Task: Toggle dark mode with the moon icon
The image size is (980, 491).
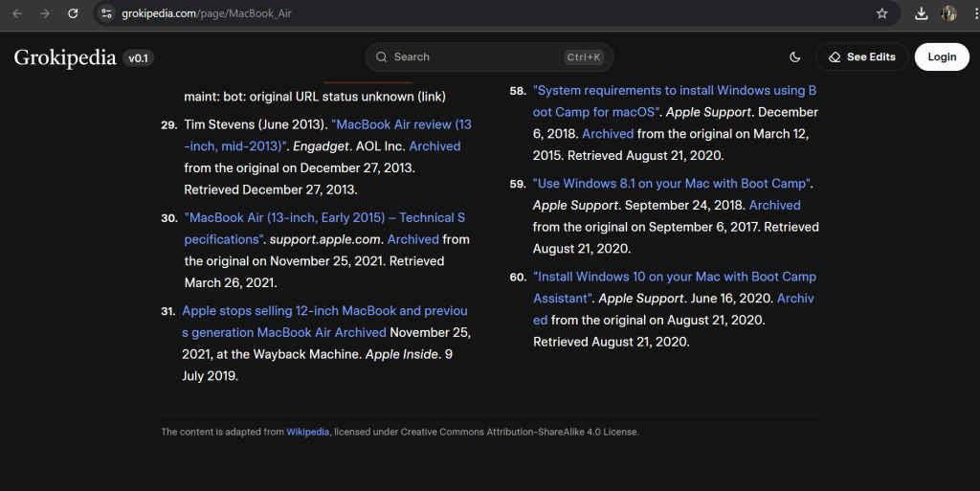Action: (794, 57)
